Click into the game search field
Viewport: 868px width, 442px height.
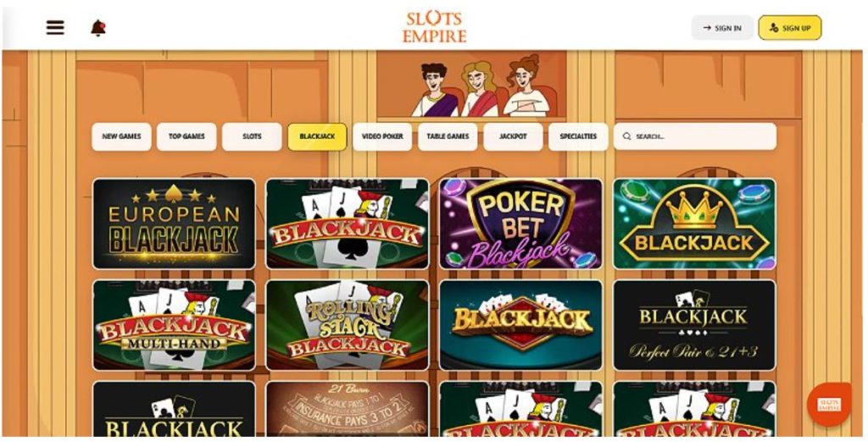click(695, 136)
